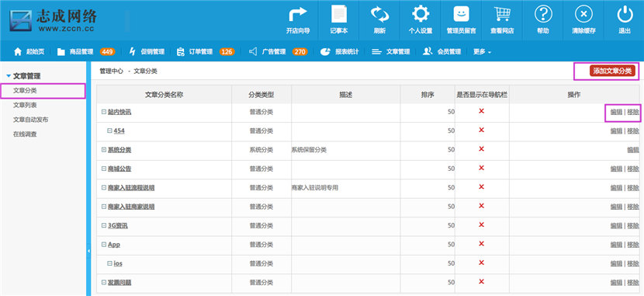Toggle navigation display for 商家入驻商家说明 row
Screen dimensions: 644x296
[x=481, y=206]
